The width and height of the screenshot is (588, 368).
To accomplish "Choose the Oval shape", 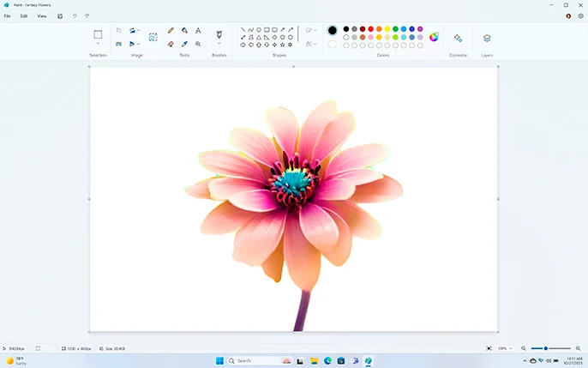I will [x=259, y=30].
